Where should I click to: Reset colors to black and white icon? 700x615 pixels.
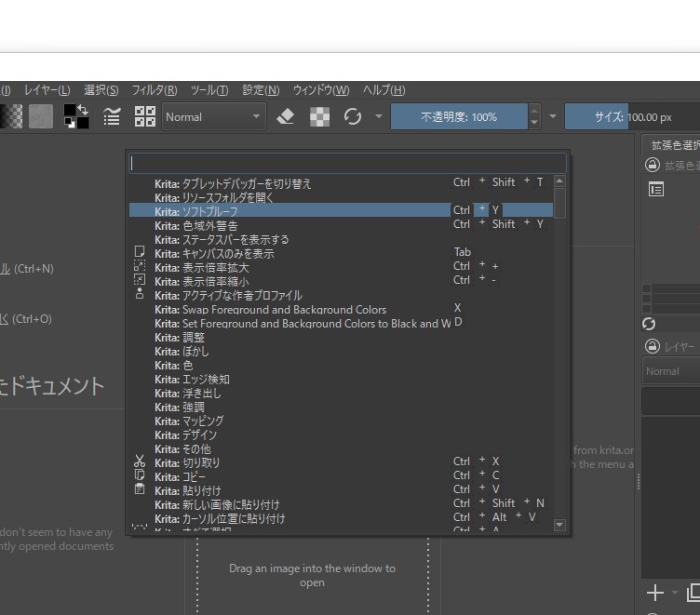(x=70, y=123)
